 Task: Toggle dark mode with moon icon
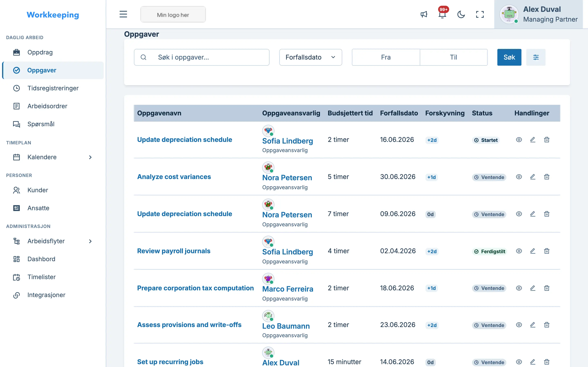pyautogui.click(x=461, y=14)
